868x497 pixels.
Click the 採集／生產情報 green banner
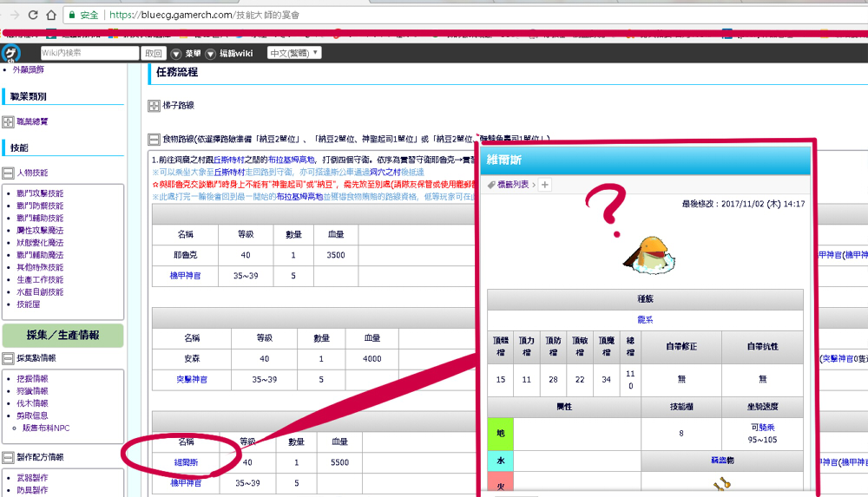[63, 336]
